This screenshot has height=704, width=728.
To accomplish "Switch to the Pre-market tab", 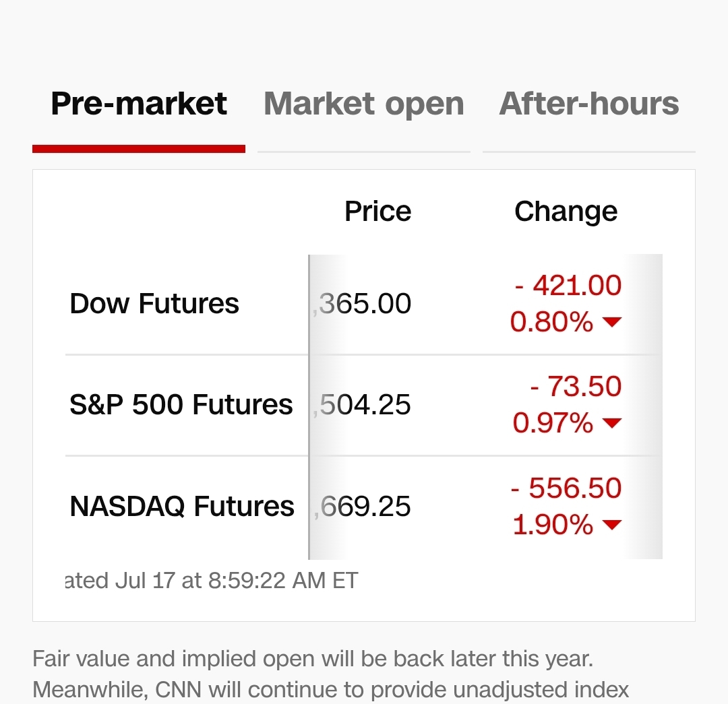I will tap(139, 104).
